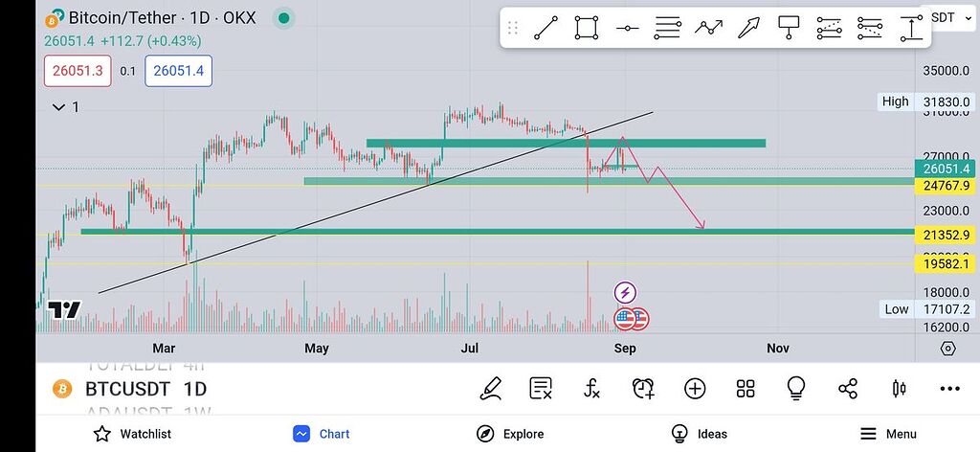Expand the collapsed indicator legend chevron
980x452 pixels.
coord(59,107)
